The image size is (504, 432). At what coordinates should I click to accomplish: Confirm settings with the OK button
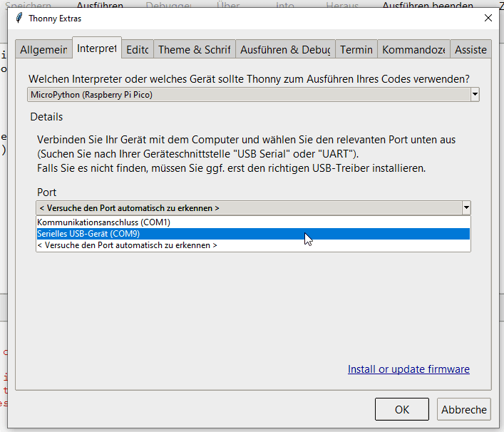tap(401, 409)
